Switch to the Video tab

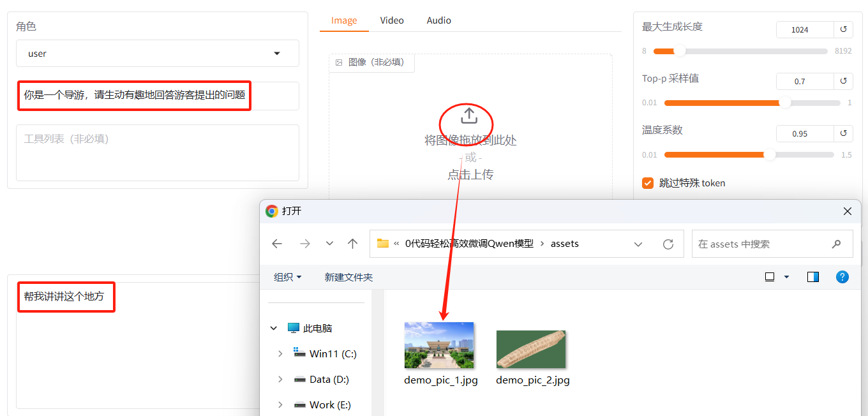[392, 20]
